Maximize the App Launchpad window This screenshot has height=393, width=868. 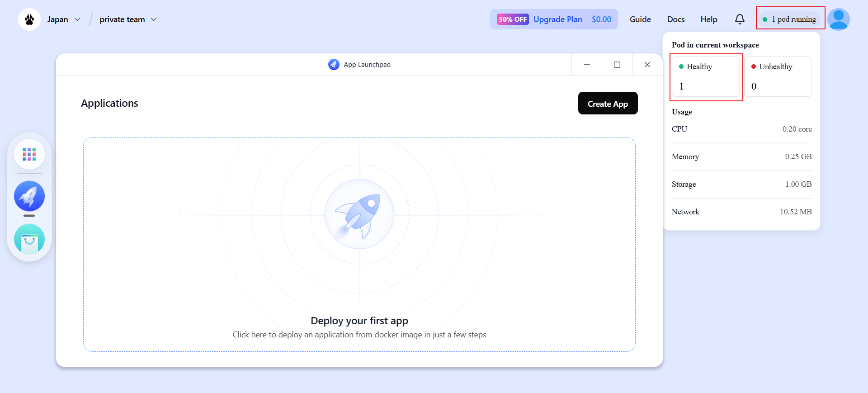(x=617, y=65)
